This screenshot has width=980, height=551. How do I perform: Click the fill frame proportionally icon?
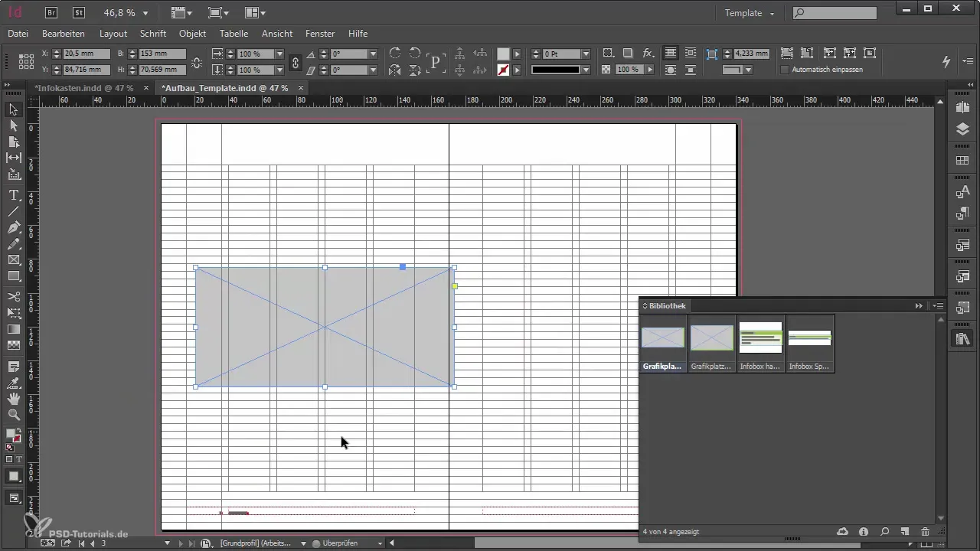786,54
